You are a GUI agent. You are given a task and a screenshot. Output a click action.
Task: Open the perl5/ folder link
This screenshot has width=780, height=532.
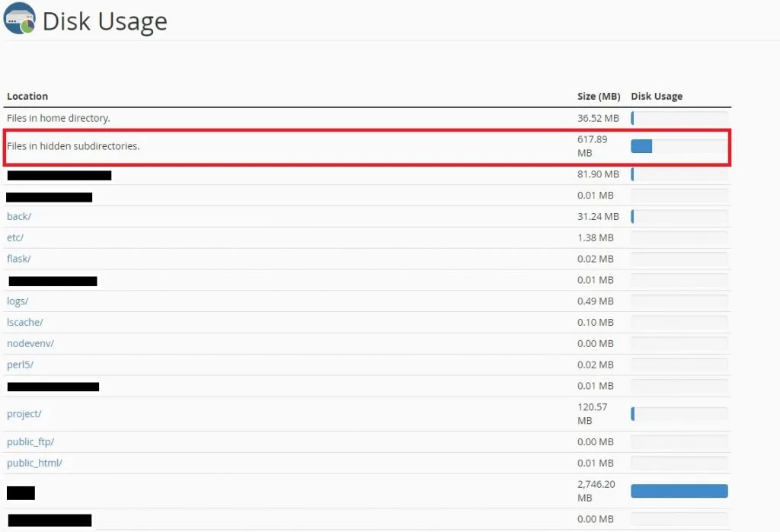tap(20, 365)
